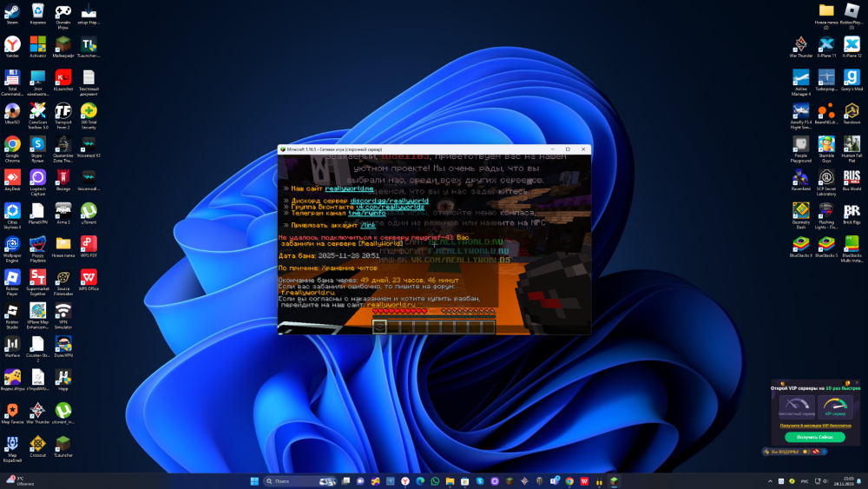Image resolution: width=868 pixels, height=489 pixels.
Task: Select the first hotbar slot in Minecraft
Action: pos(379,327)
